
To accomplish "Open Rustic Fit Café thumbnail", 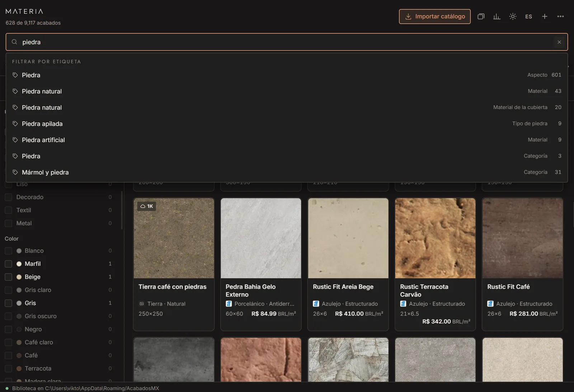I will pos(522,238).
